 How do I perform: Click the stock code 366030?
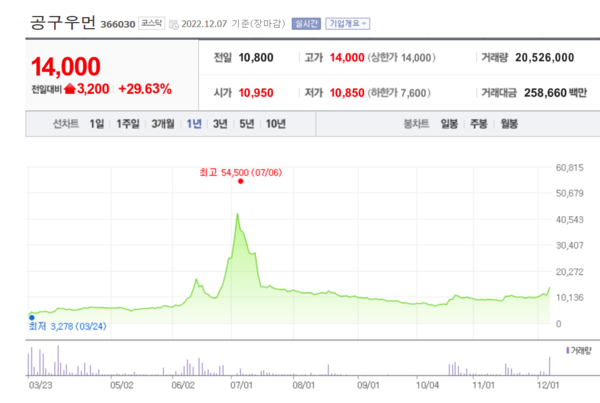coord(118,24)
